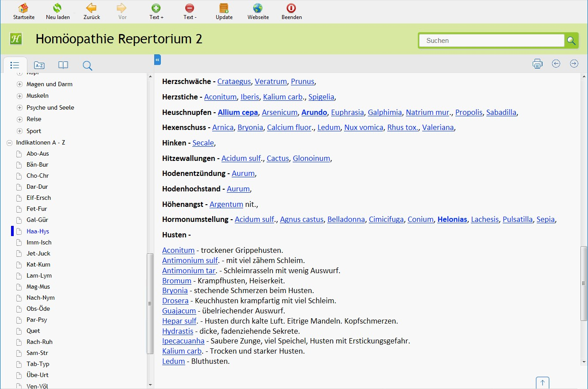Open the Update tool
The width and height of the screenshot is (588, 389).
click(x=224, y=8)
